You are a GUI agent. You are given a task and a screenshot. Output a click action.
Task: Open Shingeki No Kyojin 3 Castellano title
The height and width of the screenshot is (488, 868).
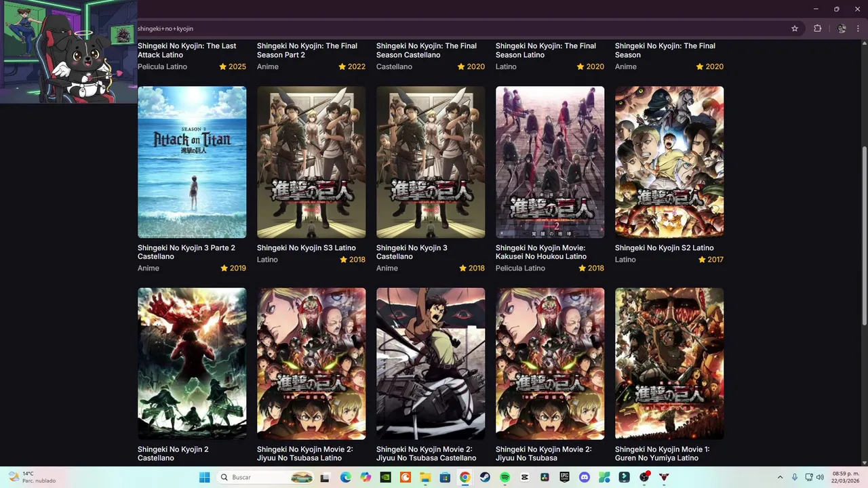tap(412, 252)
